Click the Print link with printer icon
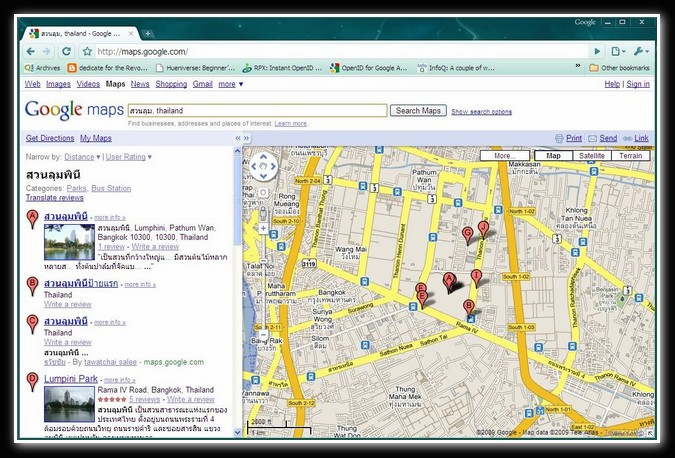675x458 pixels. [x=568, y=138]
